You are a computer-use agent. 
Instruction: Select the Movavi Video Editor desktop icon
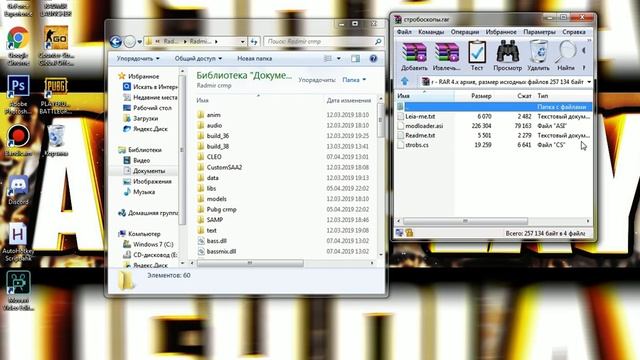pyautogui.click(x=18, y=283)
